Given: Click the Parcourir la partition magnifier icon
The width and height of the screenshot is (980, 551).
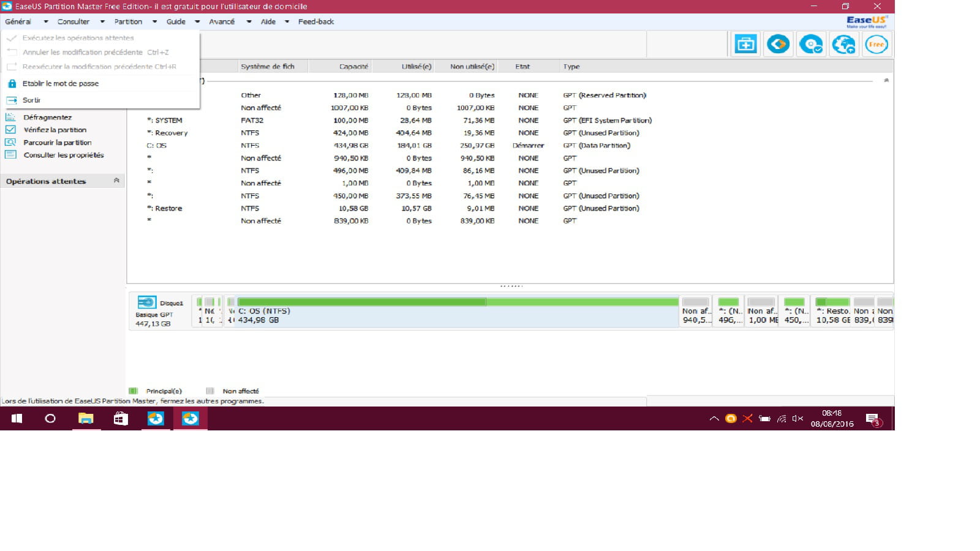Looking at the screenshot, I should pyautogui.click(x=10, y=142).
